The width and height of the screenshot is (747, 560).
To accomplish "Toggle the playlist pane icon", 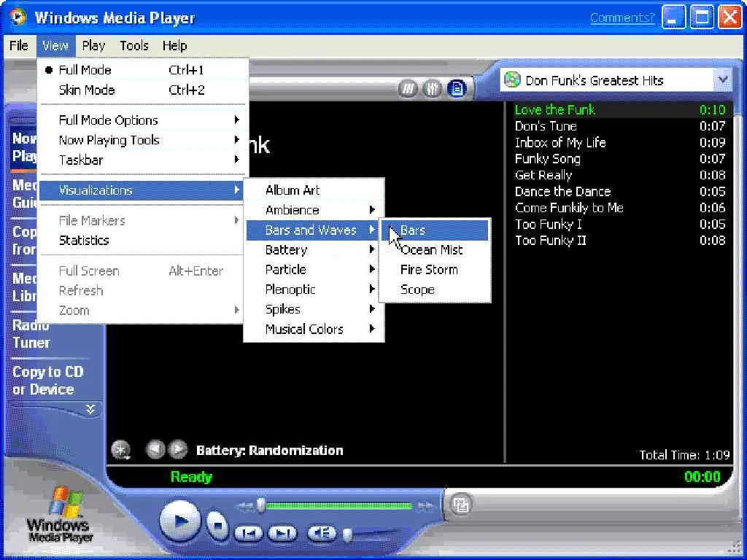I will point(457,88).
